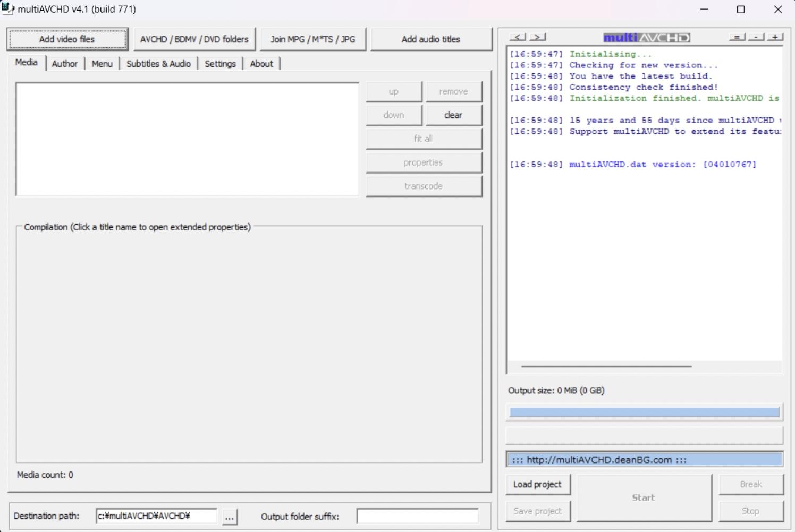
Task: Click the Break button
Action: (751, 484)
